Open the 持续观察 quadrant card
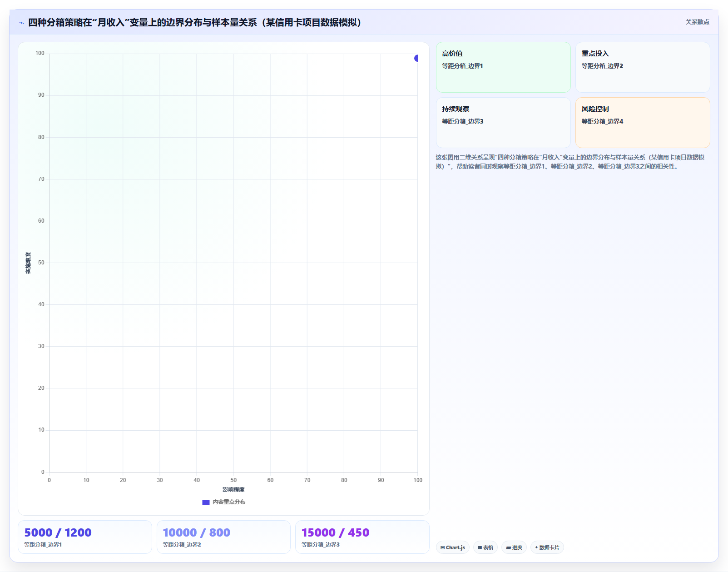The width and height of the screenshot is (728, 572). (503, 123)
